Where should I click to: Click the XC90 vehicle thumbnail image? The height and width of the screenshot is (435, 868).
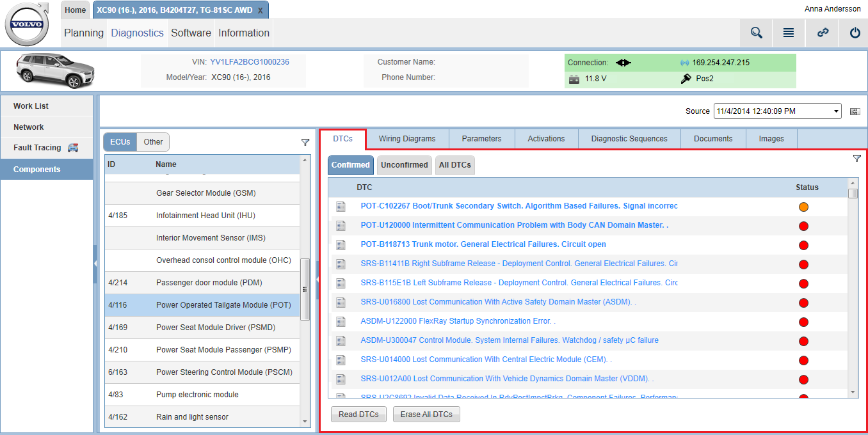(56, 70)
